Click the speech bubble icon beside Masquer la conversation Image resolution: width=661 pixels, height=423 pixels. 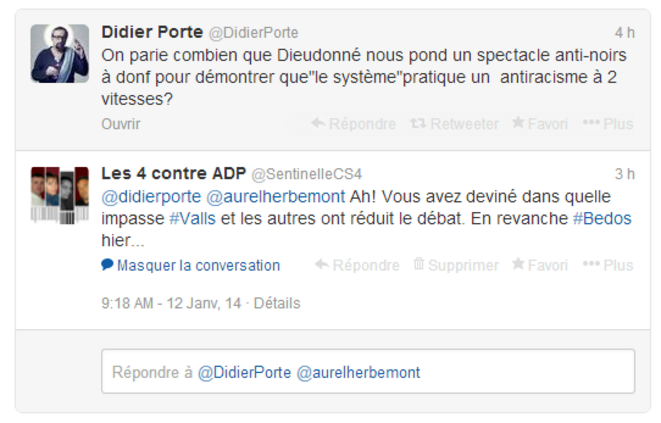[x=107, y=265]
